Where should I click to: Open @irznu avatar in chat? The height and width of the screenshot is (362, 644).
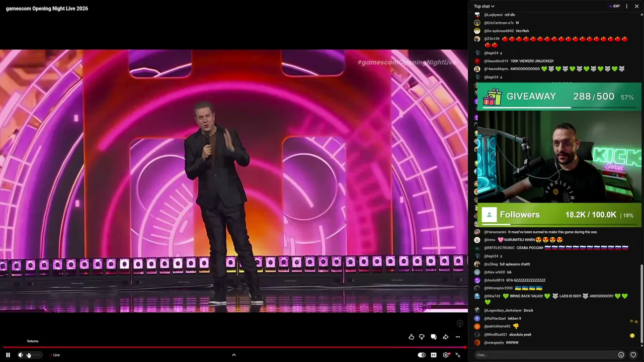coord(477,240)
